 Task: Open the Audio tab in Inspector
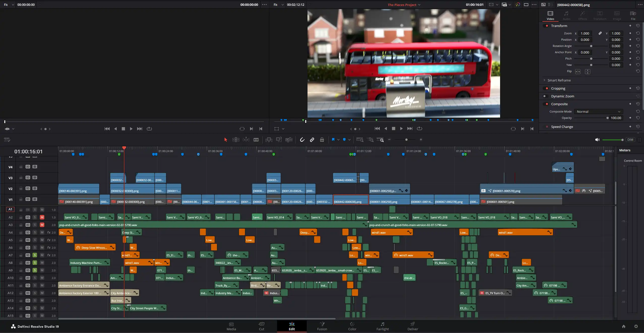[x=566, y=16]
